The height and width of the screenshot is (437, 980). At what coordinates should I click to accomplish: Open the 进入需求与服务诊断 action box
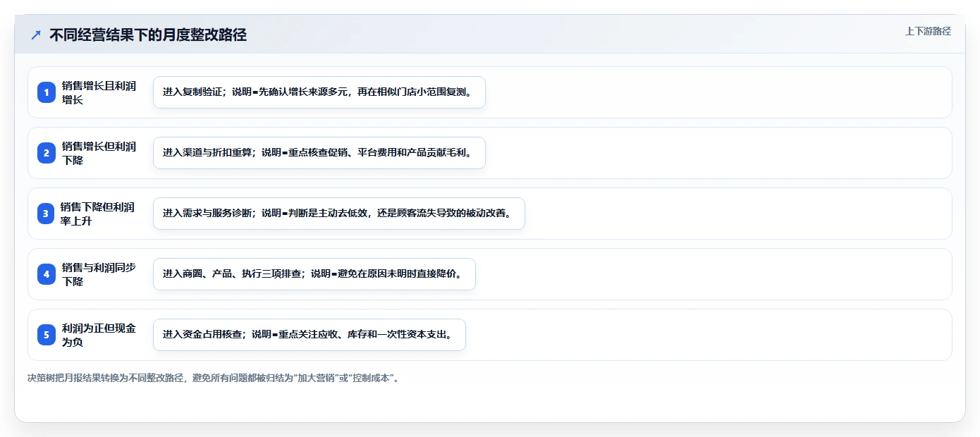click(339, 214)
